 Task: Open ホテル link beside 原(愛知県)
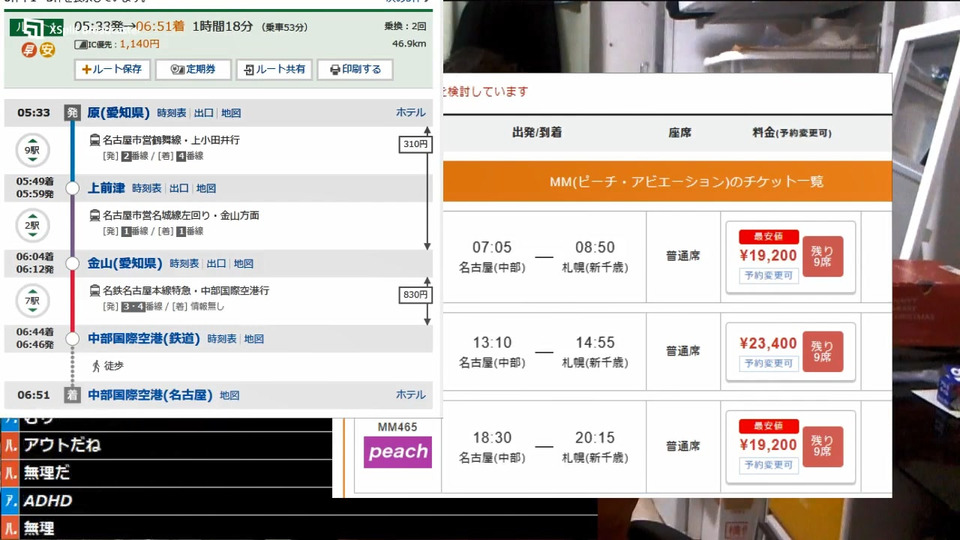point(411,112)
